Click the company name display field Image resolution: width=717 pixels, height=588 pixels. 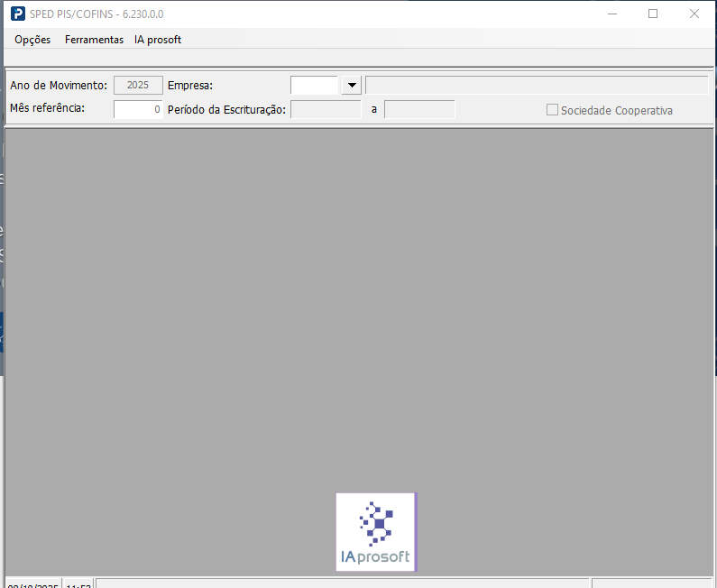[537, 85]
